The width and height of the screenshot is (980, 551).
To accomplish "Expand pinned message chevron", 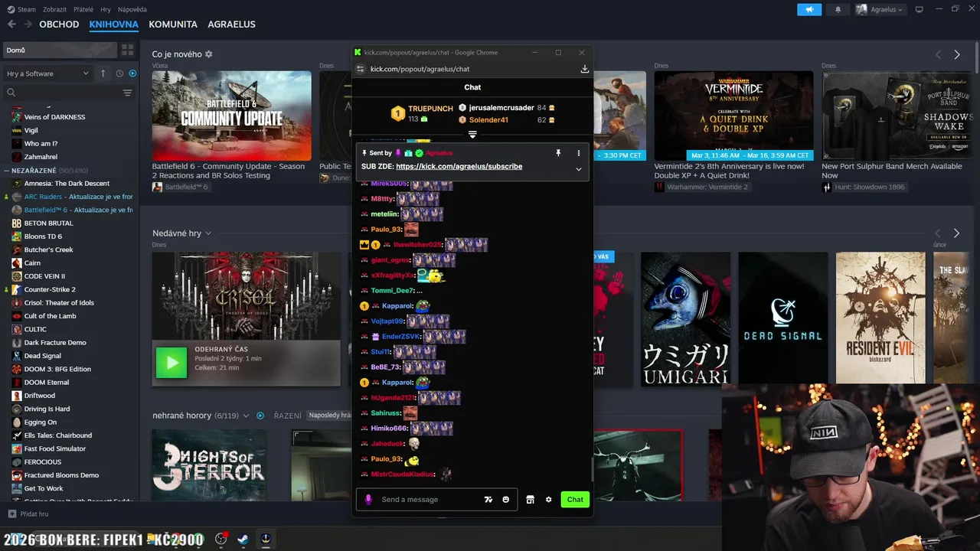I will pyautogui.click(x=578, y=169).
